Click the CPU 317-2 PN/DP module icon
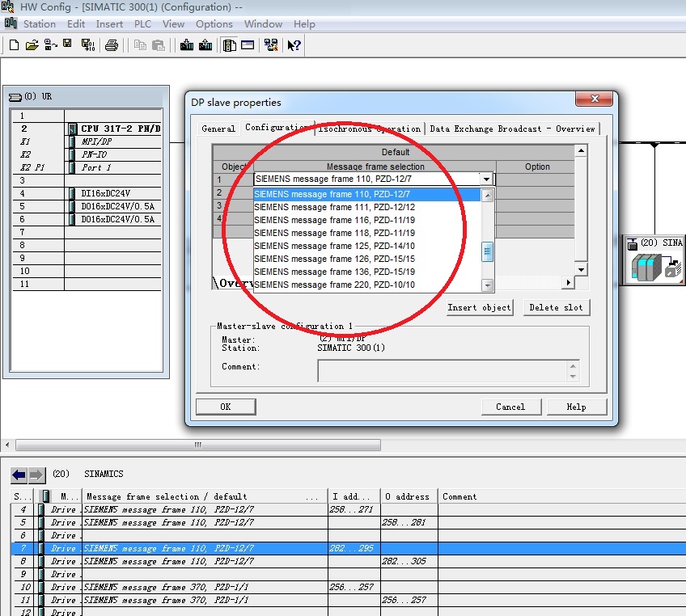This screenshot has width=686, height=616. tap(73, 129)
